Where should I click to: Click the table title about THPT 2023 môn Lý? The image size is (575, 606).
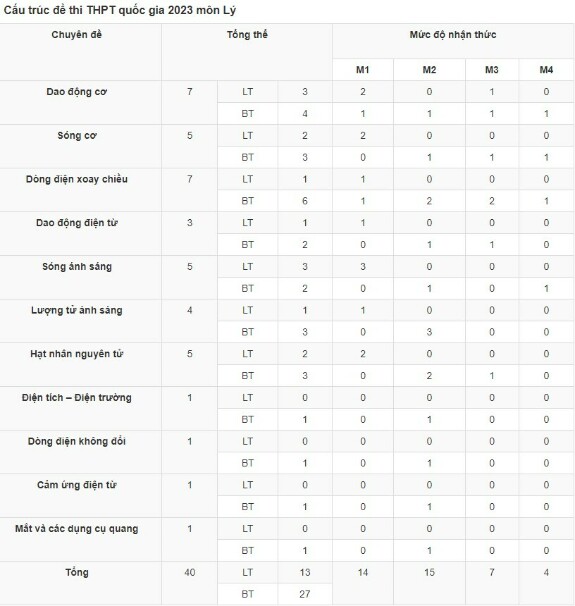119,10
